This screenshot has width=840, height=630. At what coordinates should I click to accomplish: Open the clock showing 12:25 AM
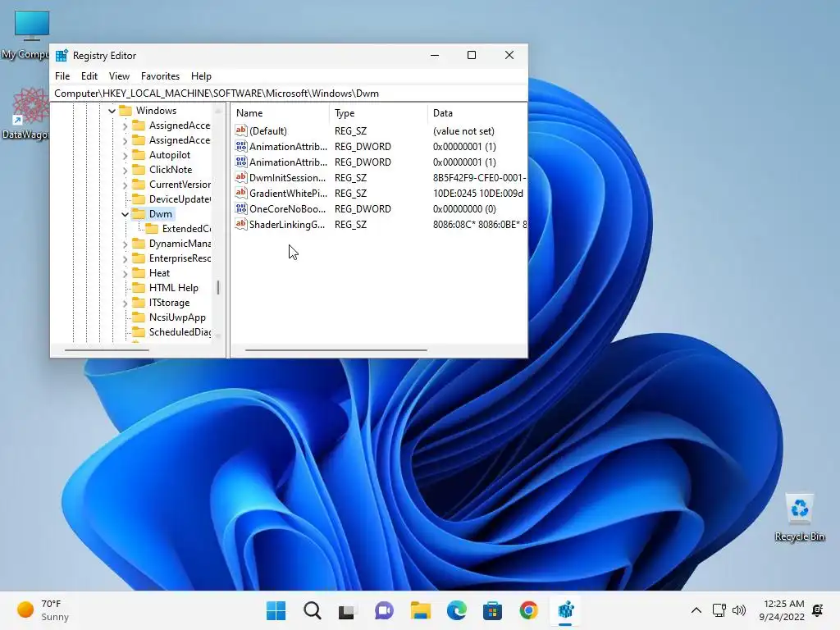[782, 610]
